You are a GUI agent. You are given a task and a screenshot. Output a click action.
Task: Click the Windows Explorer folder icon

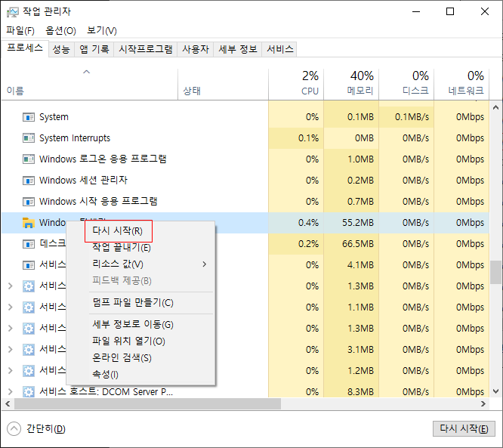coord(29,223)
